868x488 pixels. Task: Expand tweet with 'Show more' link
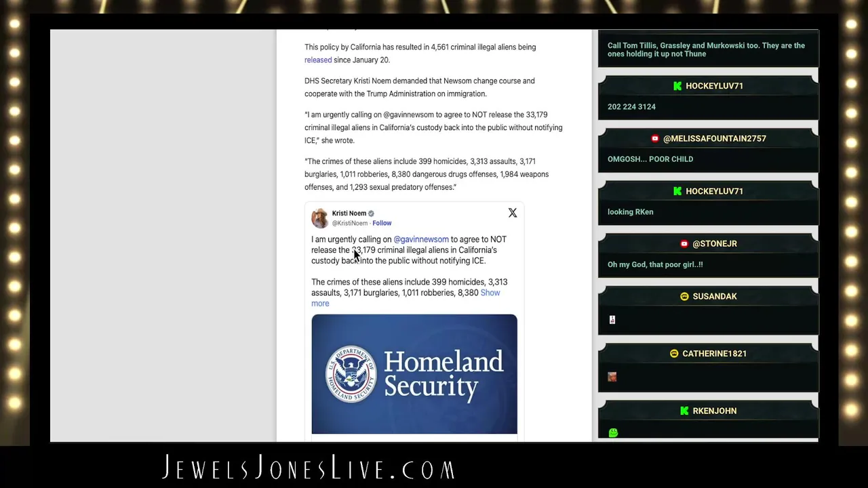click(406, 298)
